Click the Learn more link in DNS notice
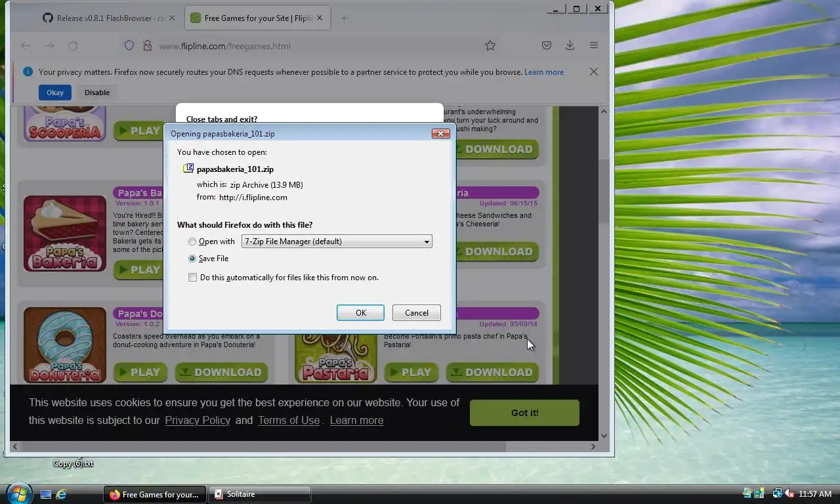The height and width of the screenshot is (504, 840). (x=544, y=72)
